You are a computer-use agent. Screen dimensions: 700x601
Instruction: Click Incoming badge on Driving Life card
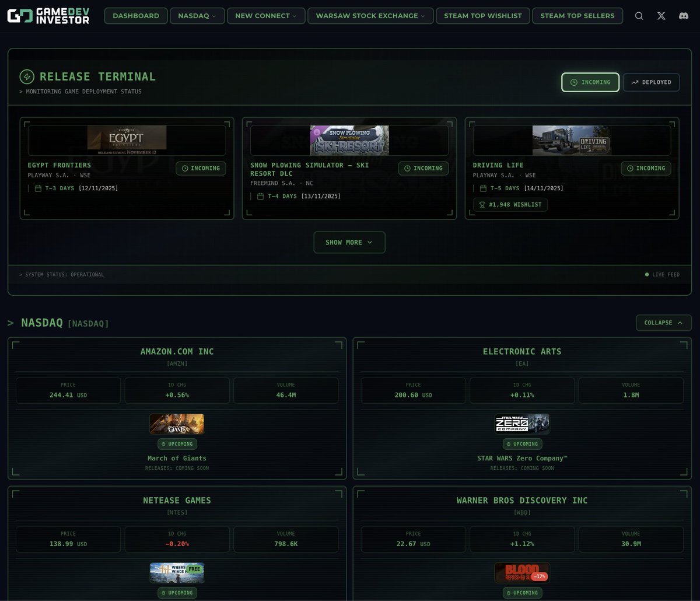646,169
